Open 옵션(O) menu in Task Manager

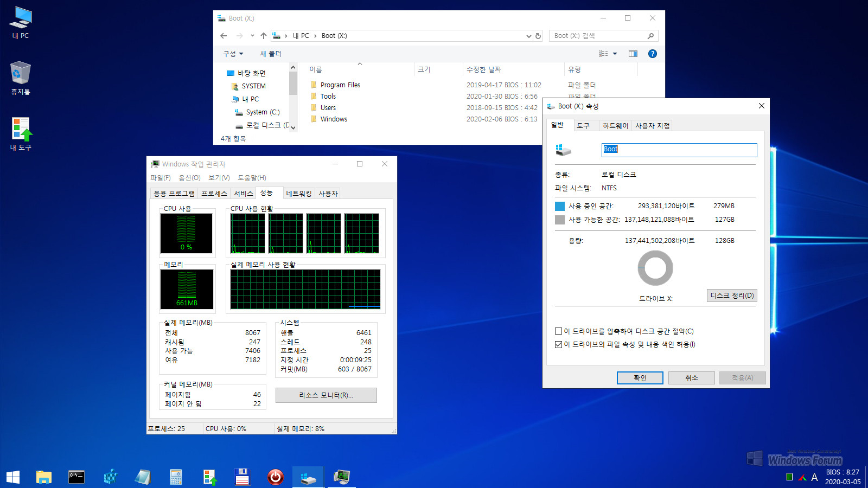[189, 178]
